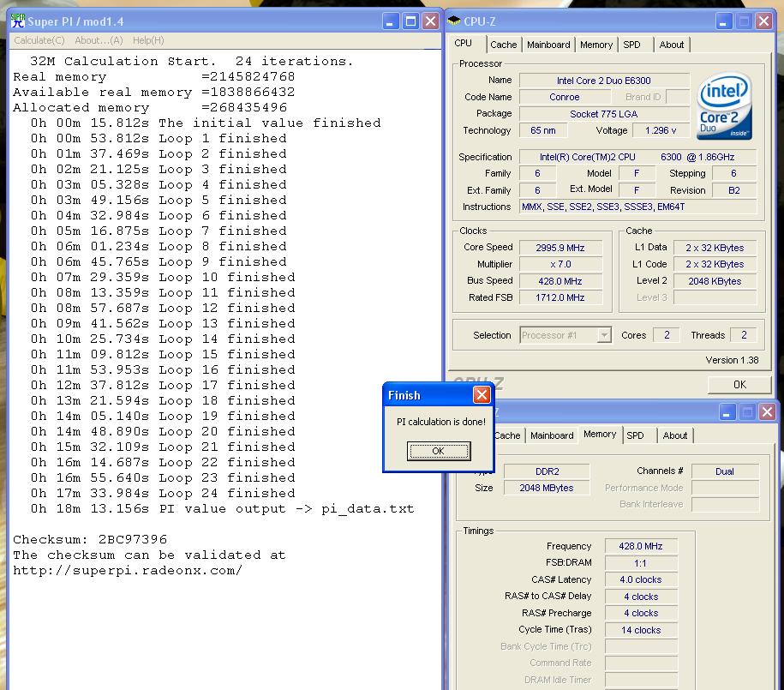The image size is (784, 690).
Task: Click the 'Version 1.38' label in CPU-Z
Action: (x=732, y=360)
